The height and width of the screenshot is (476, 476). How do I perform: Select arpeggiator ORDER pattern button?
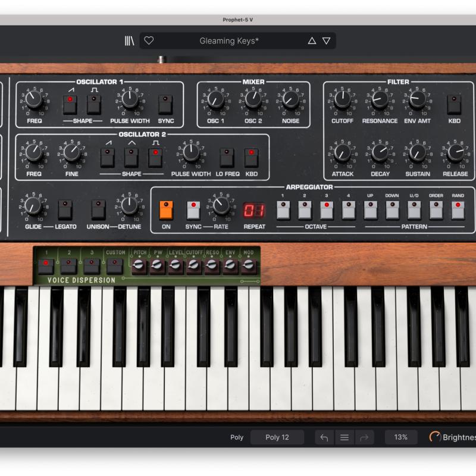(436, 210)
